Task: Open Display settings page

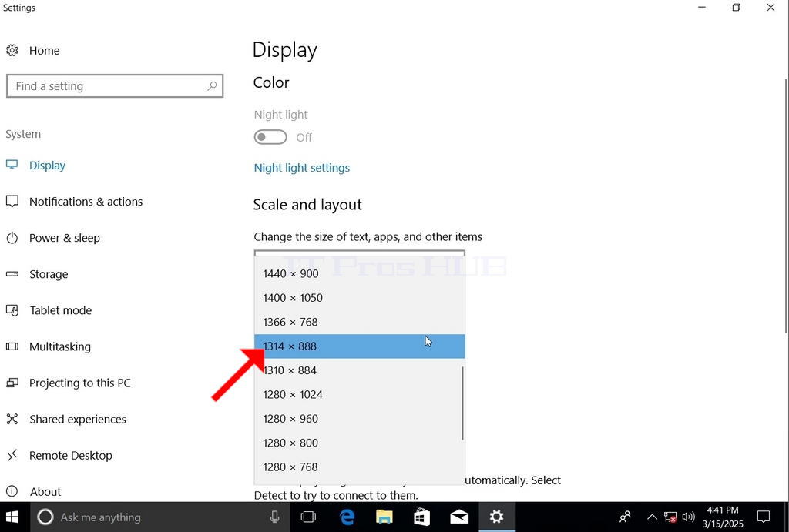Action: pyautogui.click(x=47, y=166)
